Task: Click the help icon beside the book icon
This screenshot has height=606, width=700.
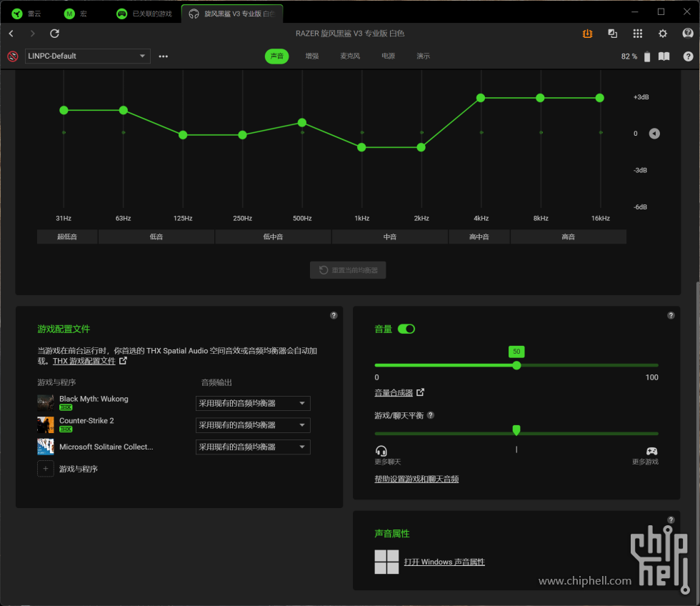Action: coord(688,56)
